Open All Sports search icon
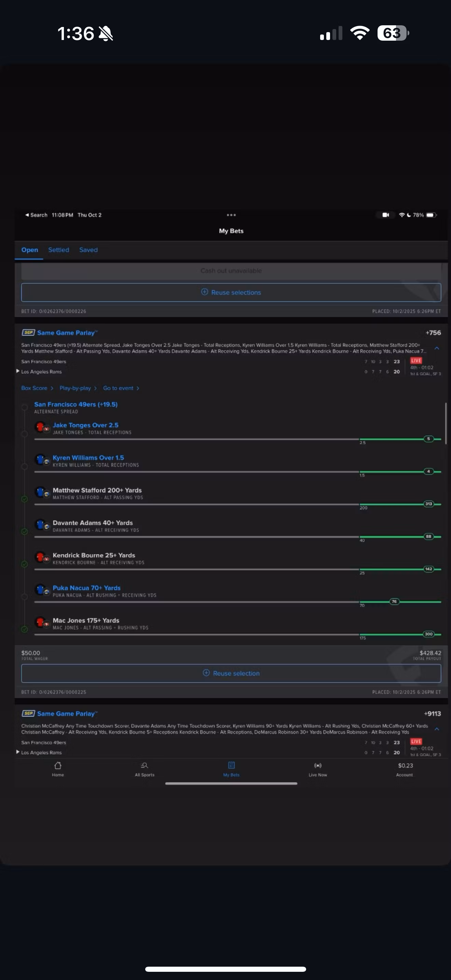This screenshot has width=451, height=980. pos(145,765)
